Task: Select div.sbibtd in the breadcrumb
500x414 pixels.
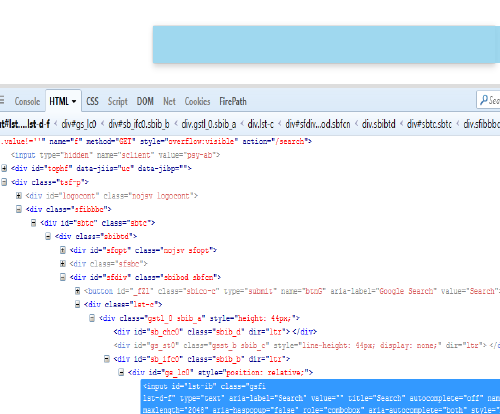Action: [x=379, y=124]
